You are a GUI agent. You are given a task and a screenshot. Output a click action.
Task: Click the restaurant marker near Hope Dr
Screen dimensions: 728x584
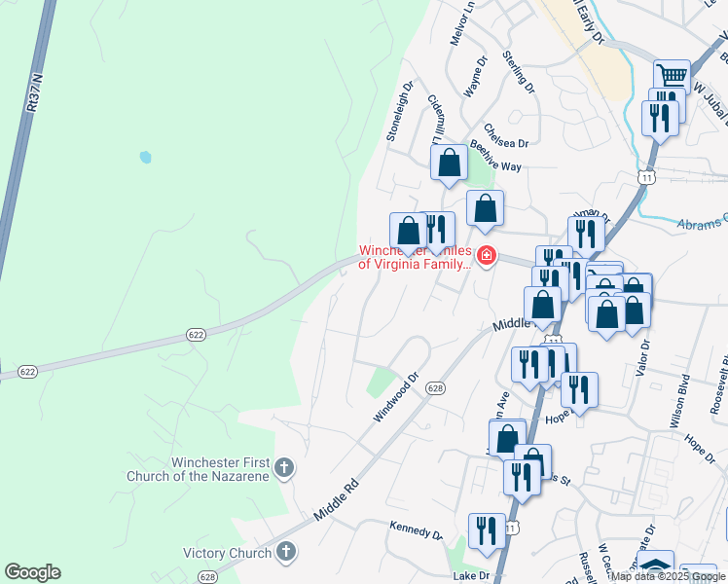(579, 392)
